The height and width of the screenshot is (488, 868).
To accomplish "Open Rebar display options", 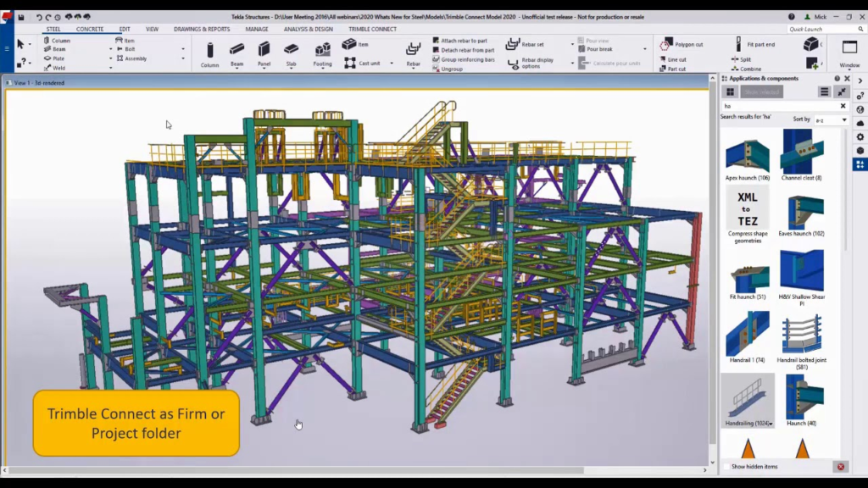I will [x=531, y=63].
